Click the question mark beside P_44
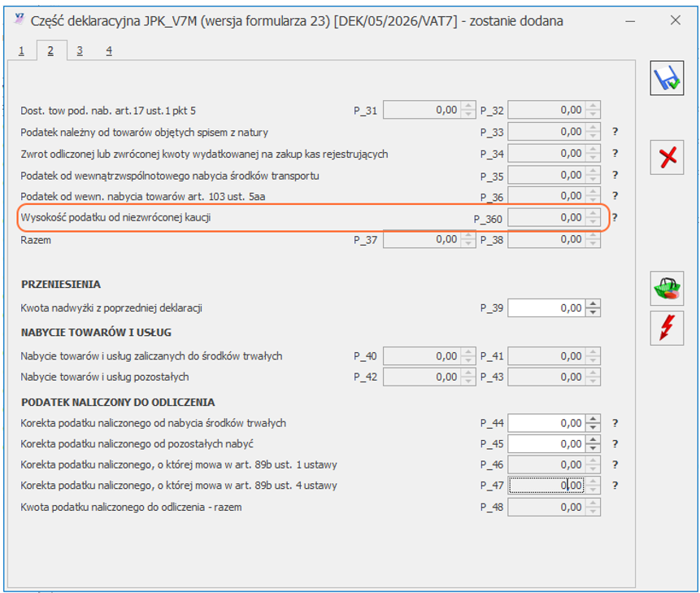Screen dimensions: 700x593 pyautogui.click(x=615, y=423)
